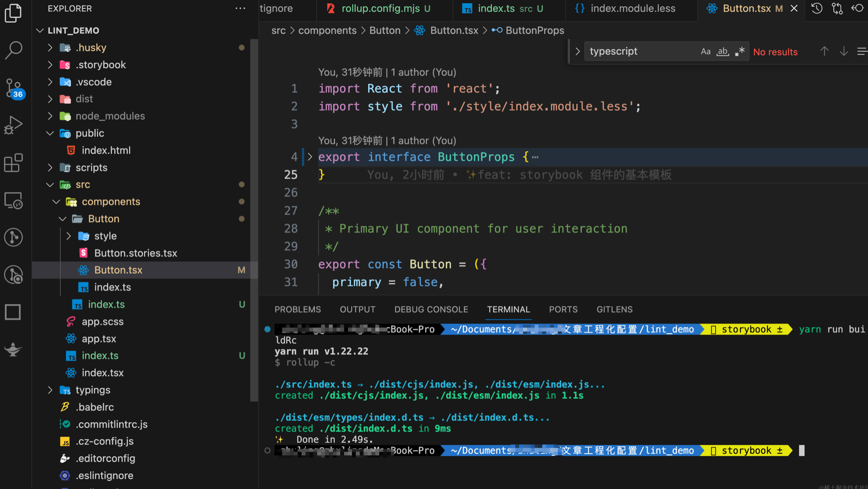Image resolution: width=868 pixels, height=489 pixels.
Task: Open the Explorer view in activity bar
Action: tap(13, 13)
